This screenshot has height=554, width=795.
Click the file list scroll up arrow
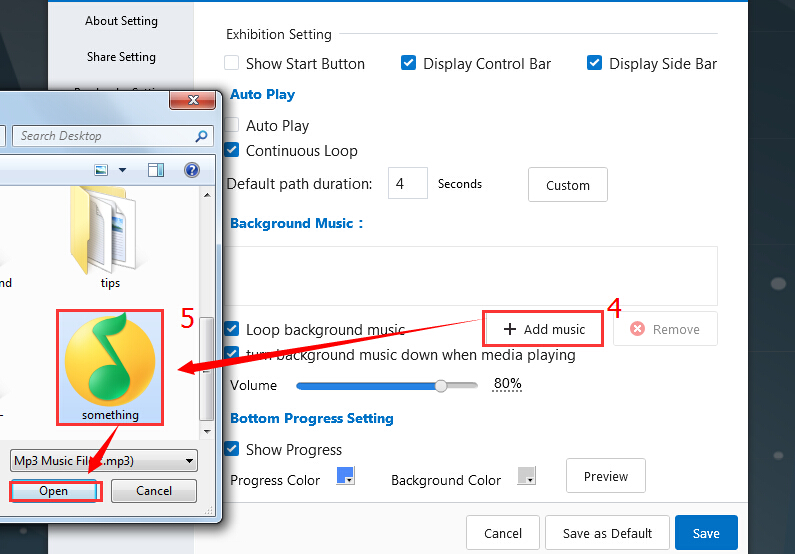pyautogui.click(x=207, y=195)
